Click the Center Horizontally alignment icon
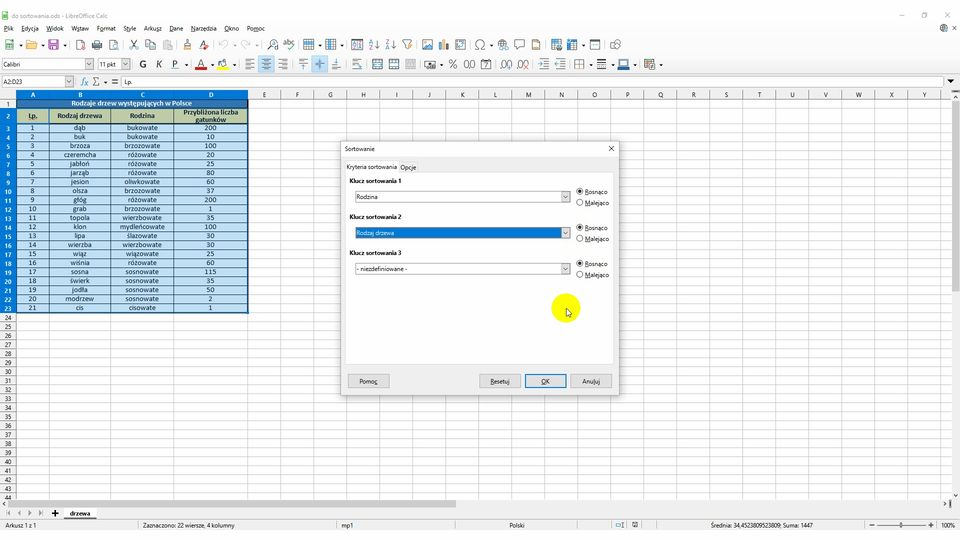This screenshot has width=960, height=540. pos(267,64)
